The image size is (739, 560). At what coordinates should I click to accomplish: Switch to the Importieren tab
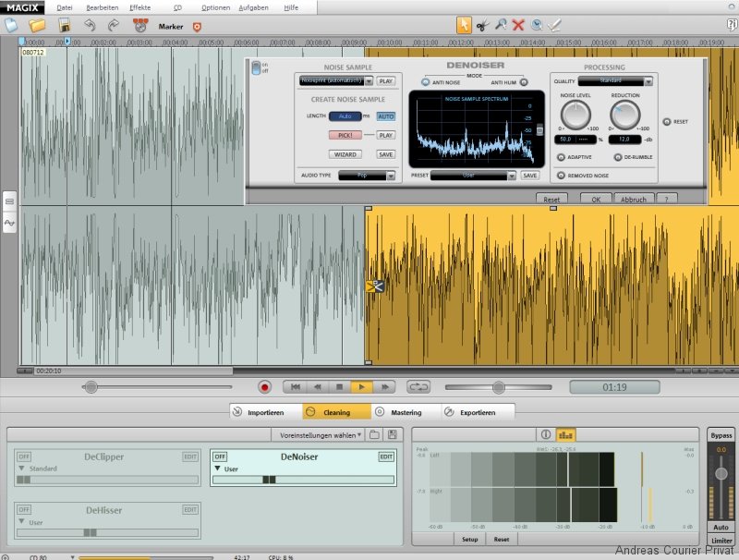[x=265, y=412]
